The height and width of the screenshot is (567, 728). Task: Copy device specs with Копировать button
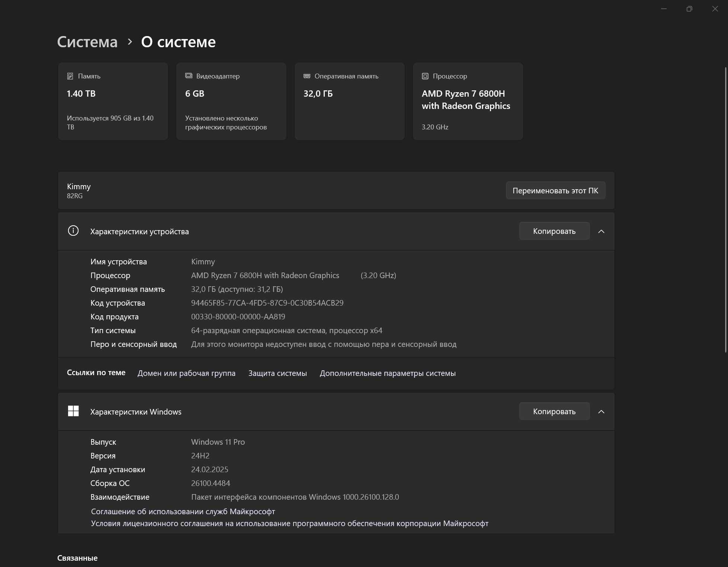pyautogui.click(x=554, y=231)
